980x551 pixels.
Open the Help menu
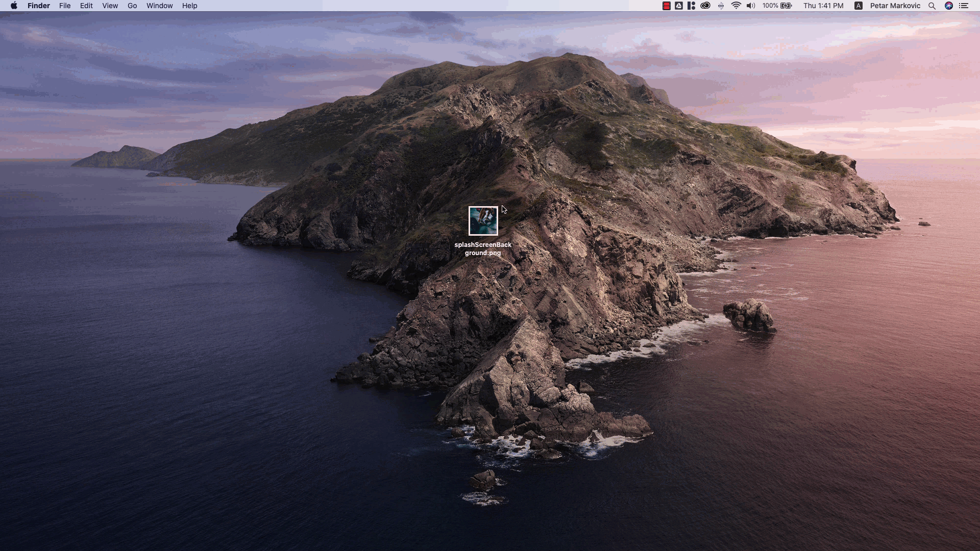click(x=189, y=6)
